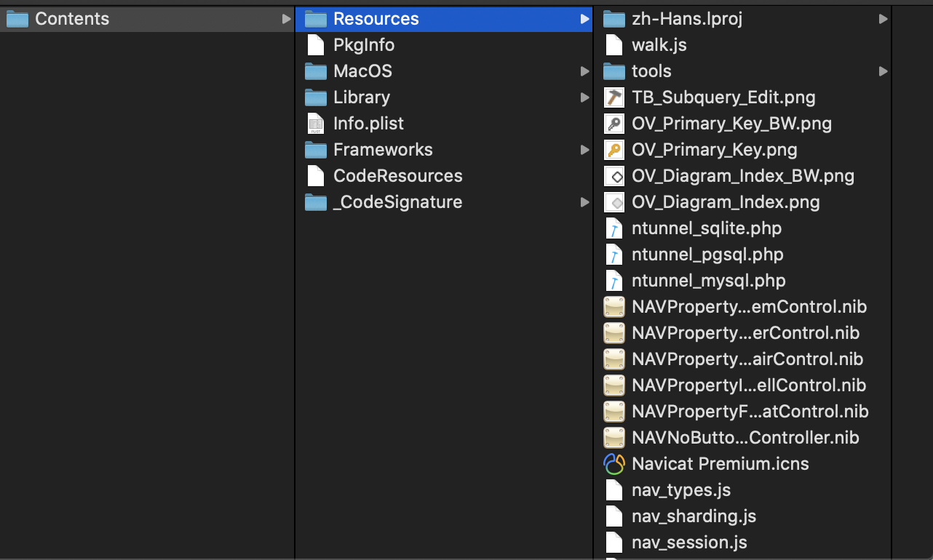The height and width of the screenshot is (560, 933).
Task: Click the OV_Primary_Key.png gold key icon
Action: pyautogui.click(x=615, y=150)
